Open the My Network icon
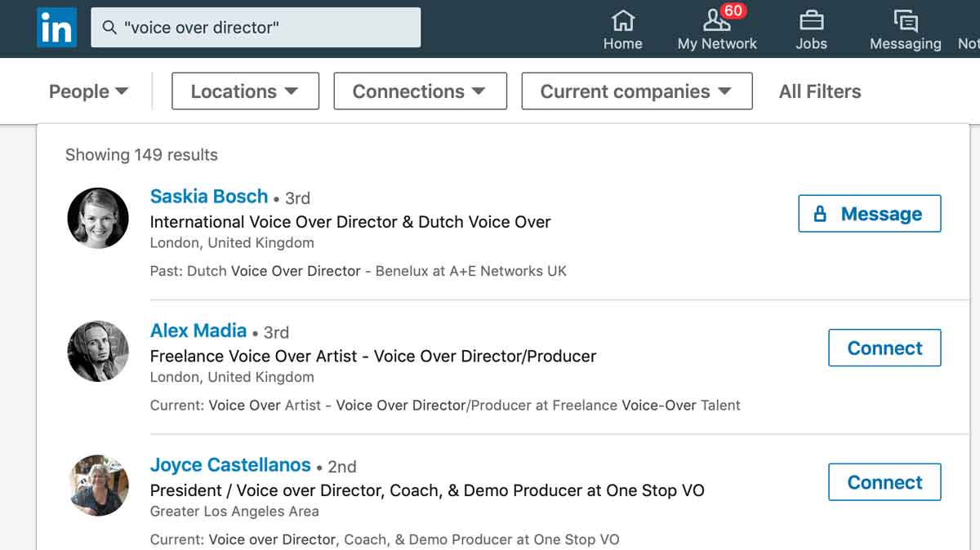 [716, 20]
